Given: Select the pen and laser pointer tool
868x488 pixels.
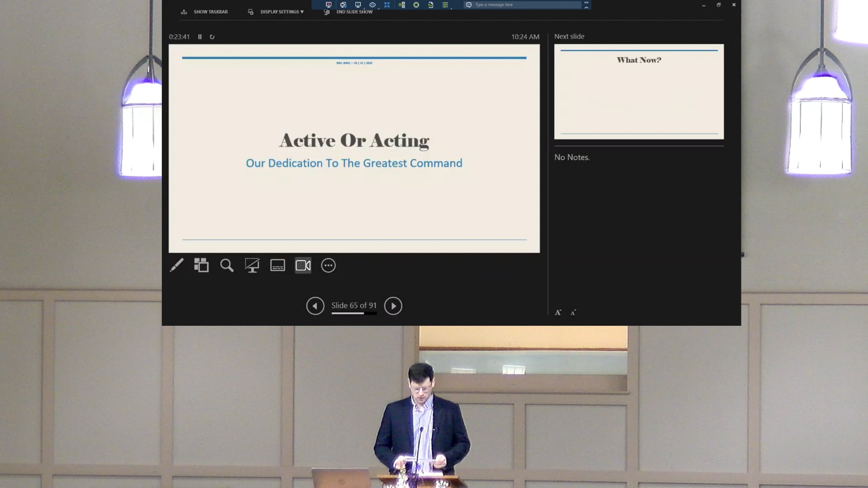Looking at the screenshot, I should [176, 265].
